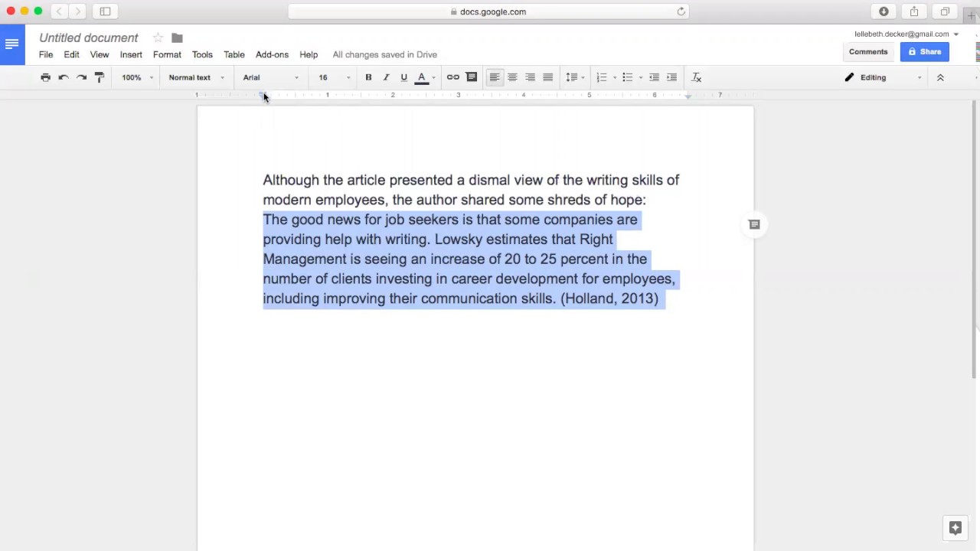
Task: Click 'All changes saved in Drive' status
Action: pos(385,54)
